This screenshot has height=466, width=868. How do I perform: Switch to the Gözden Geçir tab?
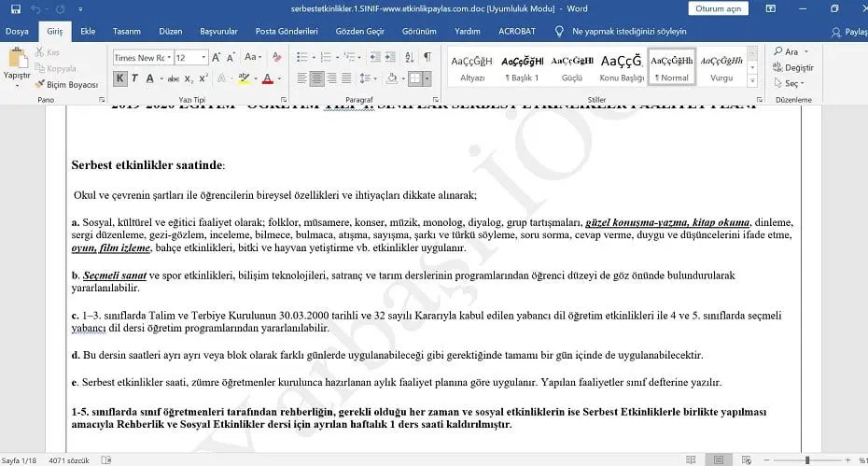(360, 32)
